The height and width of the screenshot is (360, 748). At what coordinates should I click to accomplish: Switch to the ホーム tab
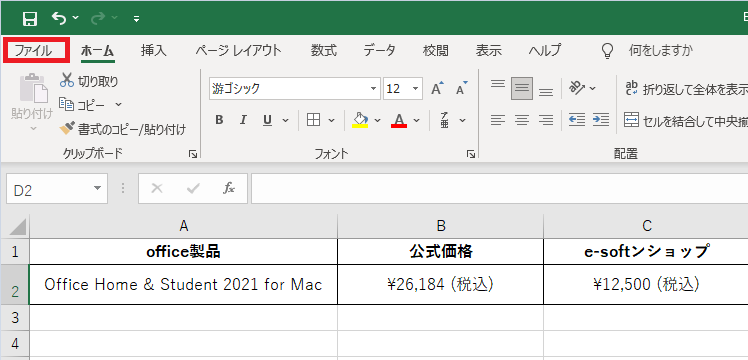click(x=97, y=51)
